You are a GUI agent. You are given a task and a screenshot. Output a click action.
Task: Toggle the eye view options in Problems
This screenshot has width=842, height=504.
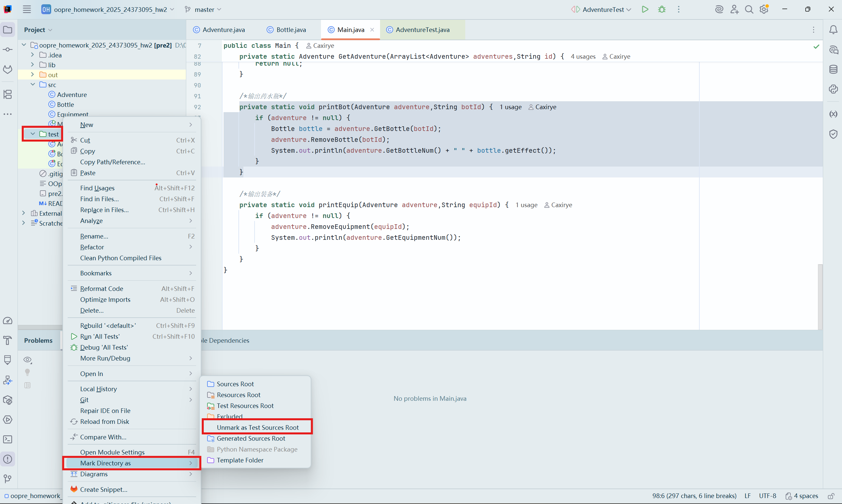tap(27, 360)
